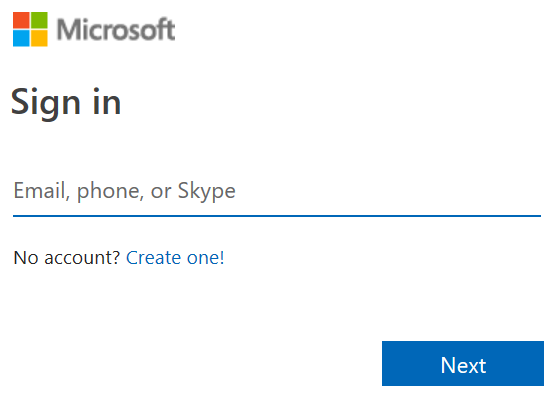Image resolution: width=555 pixels, height=397 pixels.
Task: Open account creation via "Create one!"
Action: (x=175, y=258)
